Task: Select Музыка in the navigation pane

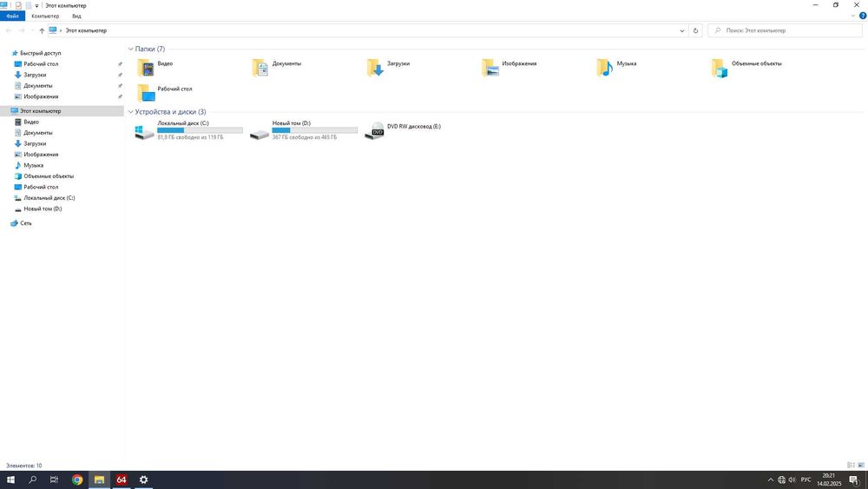Action: click(x=33, y=165)
